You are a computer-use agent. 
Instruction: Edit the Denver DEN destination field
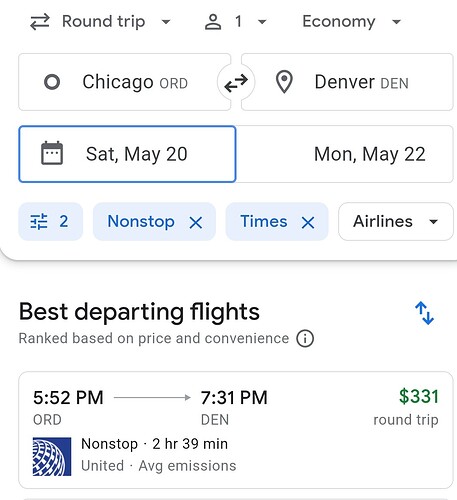click(347, 82)
